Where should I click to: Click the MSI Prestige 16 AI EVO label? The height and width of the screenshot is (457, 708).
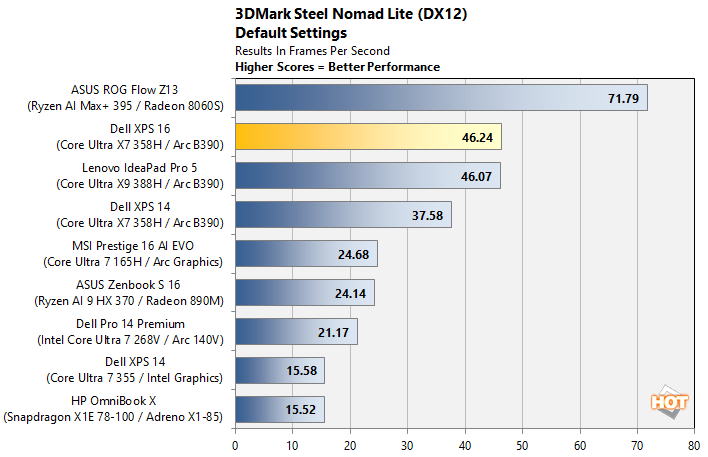point(133,246)
